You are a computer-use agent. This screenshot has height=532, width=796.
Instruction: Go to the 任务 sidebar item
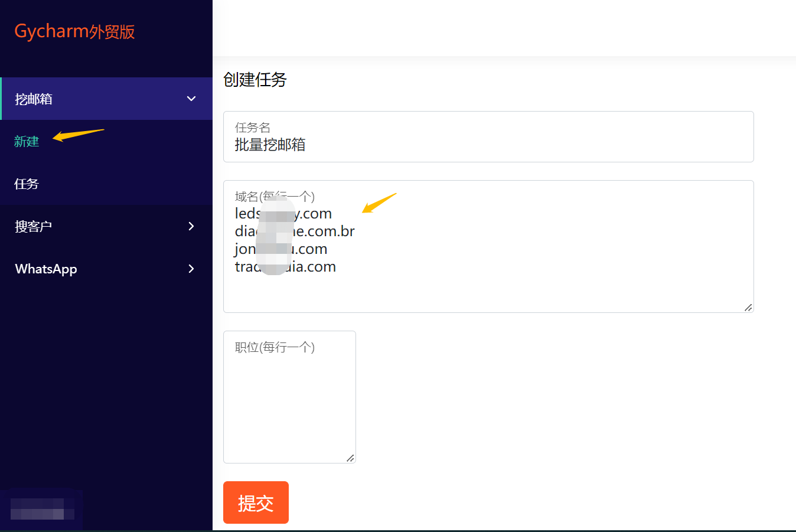27,184
